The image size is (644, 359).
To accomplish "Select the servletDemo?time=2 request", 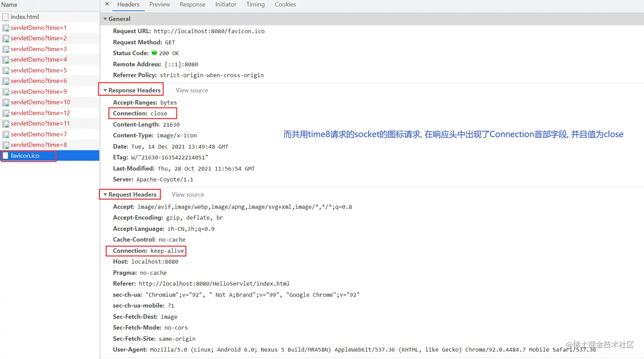I will click(50, 38).
